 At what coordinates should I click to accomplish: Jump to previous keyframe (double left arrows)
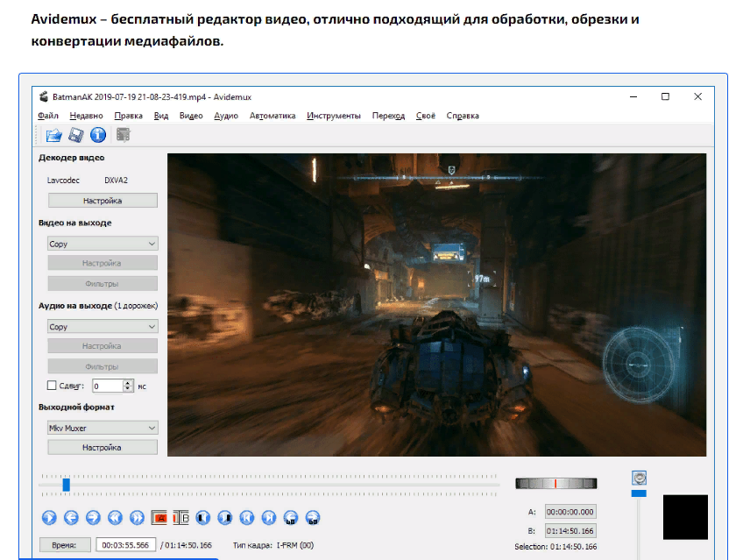115,518
